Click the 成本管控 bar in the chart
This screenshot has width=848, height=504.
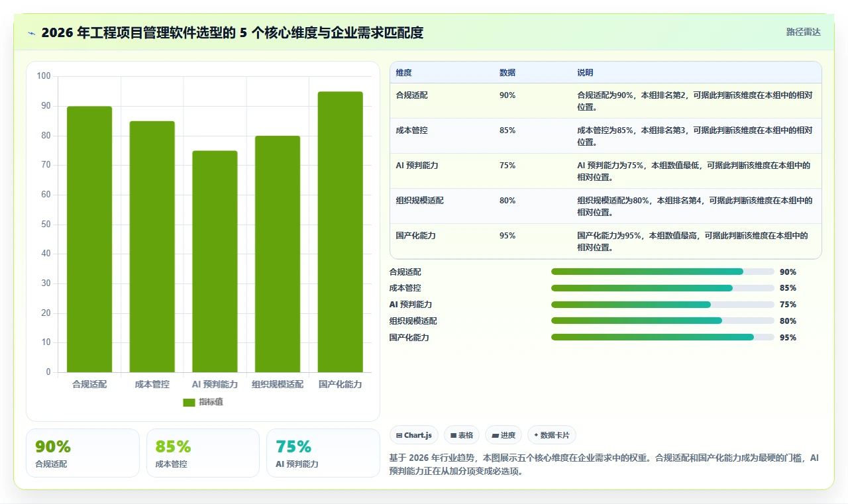(x=152, y=246)
